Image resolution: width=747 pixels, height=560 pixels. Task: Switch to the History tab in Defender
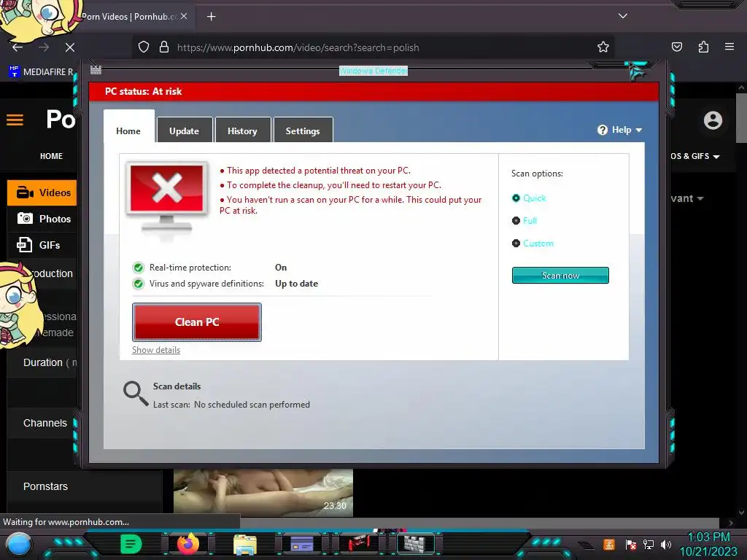coord(242,131)
